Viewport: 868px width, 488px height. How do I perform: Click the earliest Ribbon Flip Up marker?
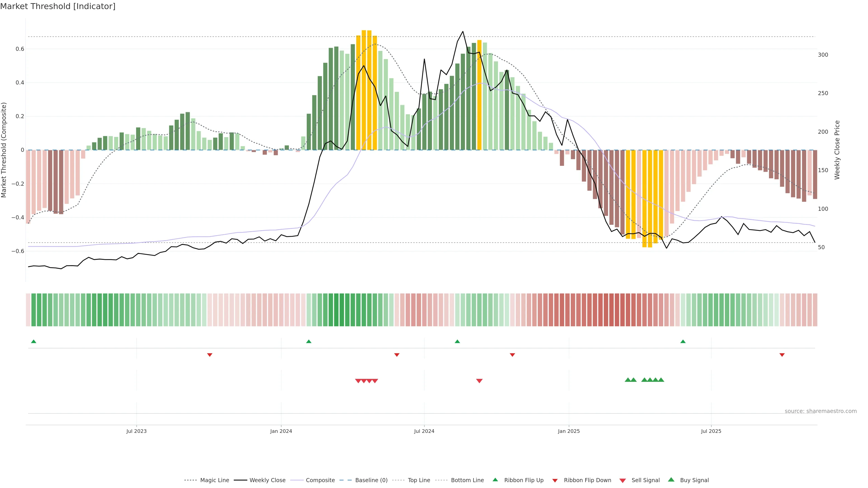pyautogui.click(x=33, y=342)
